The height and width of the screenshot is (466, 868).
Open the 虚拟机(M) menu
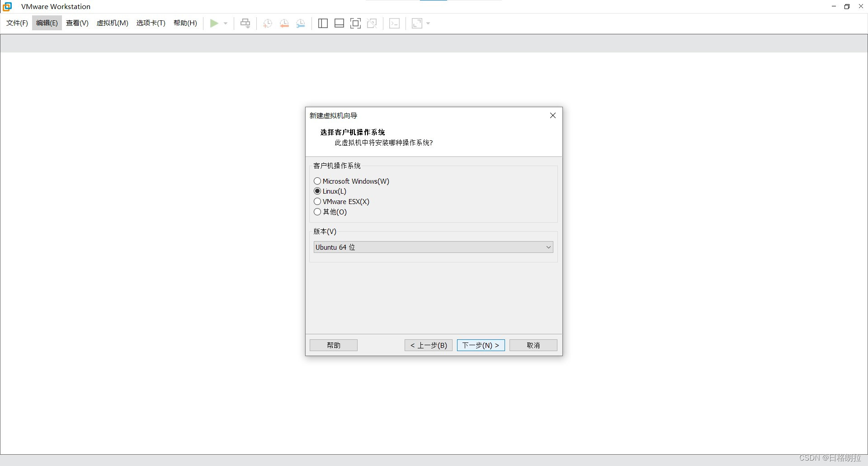[113, 23]
